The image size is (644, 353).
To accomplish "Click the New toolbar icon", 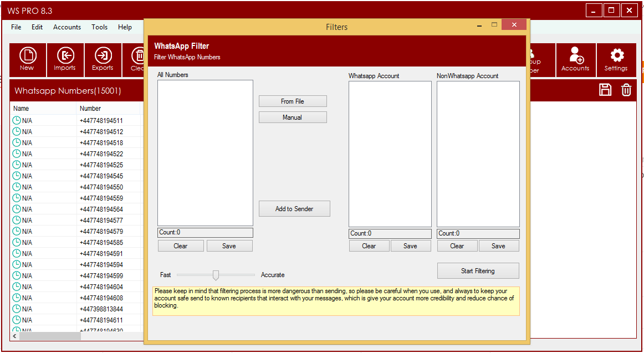I will 28,60.
